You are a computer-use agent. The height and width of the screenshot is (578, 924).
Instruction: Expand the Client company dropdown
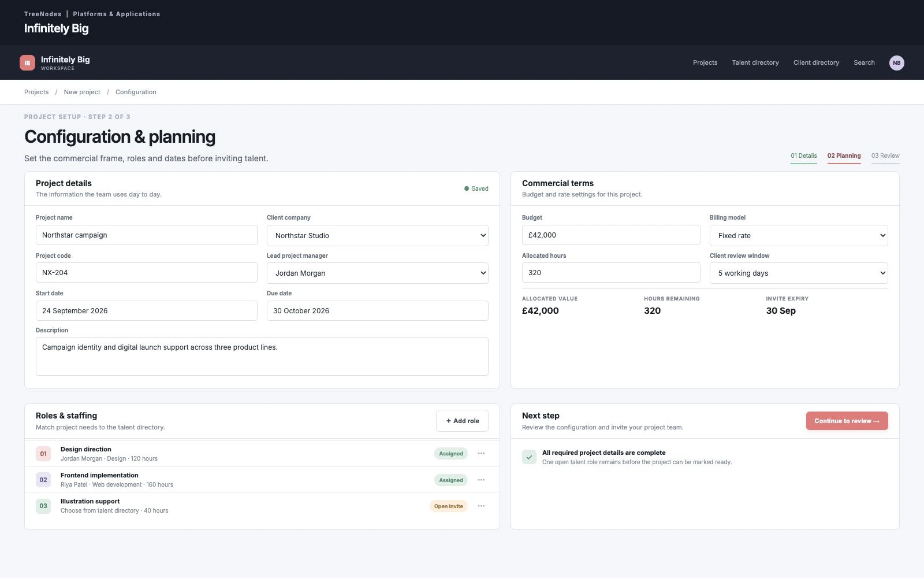tap(378, 235)
